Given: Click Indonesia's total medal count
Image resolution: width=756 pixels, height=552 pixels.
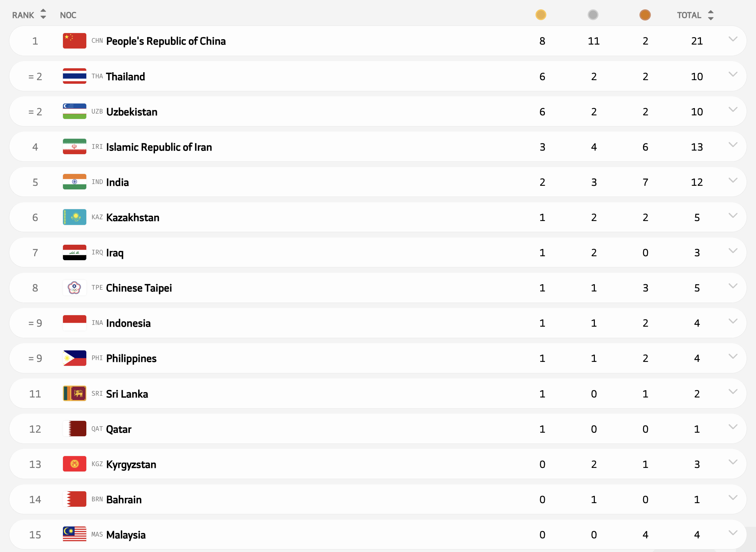Looking at the screenshot, I should point(697,323).
